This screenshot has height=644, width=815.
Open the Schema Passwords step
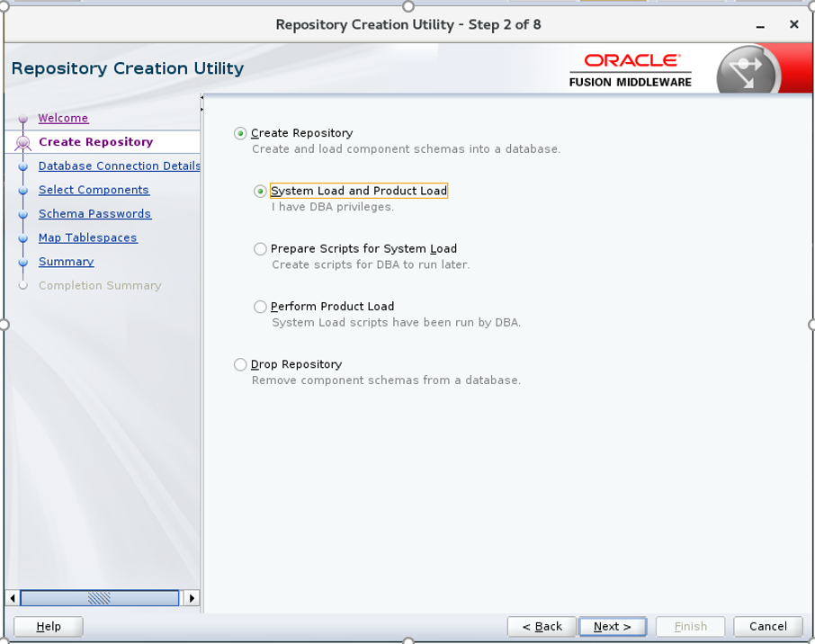(x=95, y=214)
